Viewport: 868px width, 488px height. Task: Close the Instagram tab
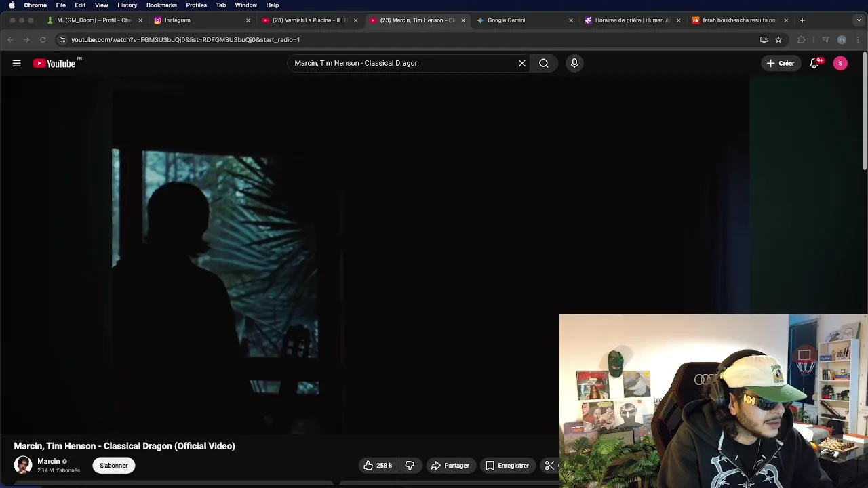[248, 20]
